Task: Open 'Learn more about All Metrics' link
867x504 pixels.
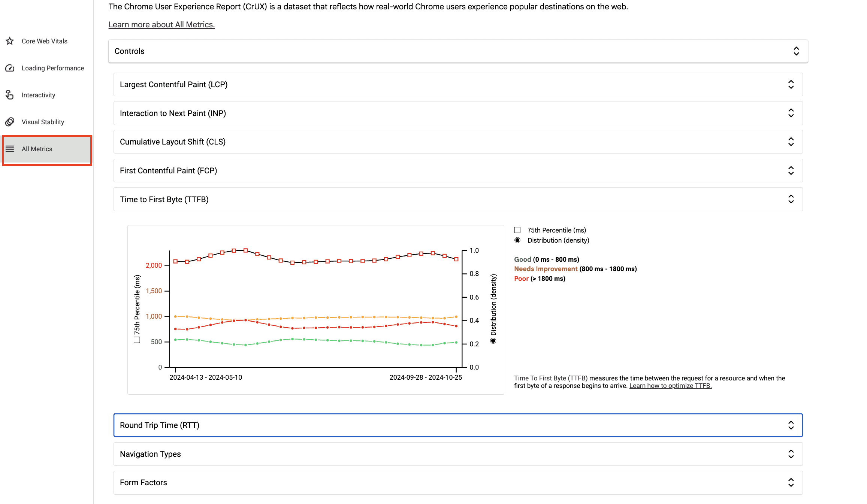Action: [x=161, y=24]
